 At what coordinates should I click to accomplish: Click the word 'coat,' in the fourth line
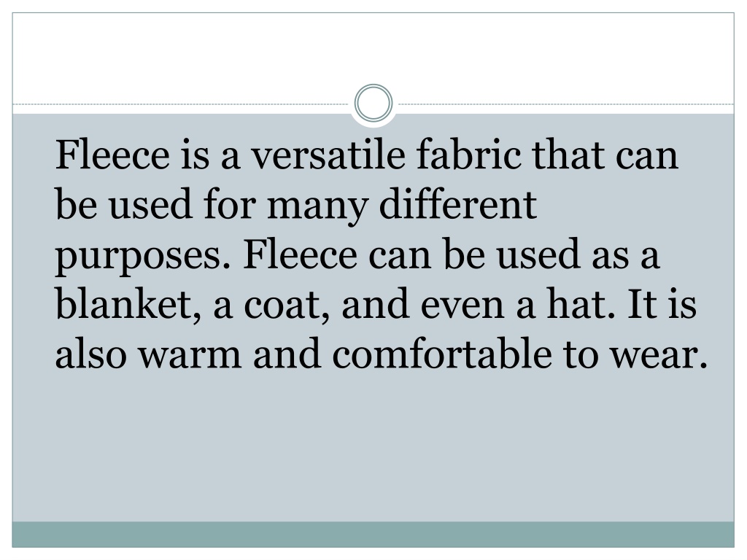(287, 306)
